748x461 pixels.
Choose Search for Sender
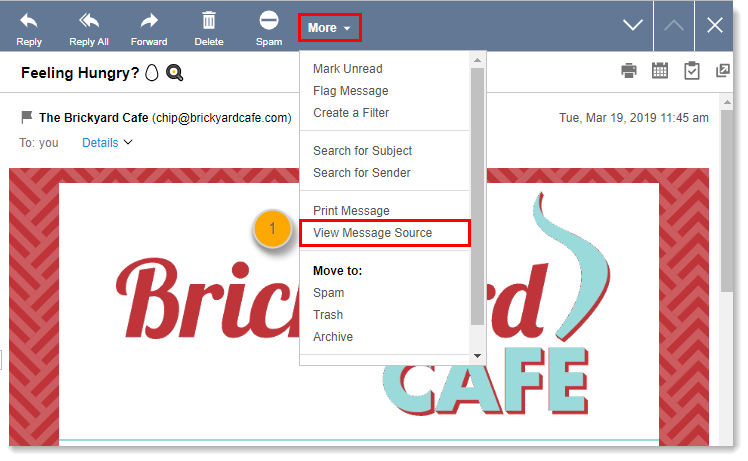(362, 173)
